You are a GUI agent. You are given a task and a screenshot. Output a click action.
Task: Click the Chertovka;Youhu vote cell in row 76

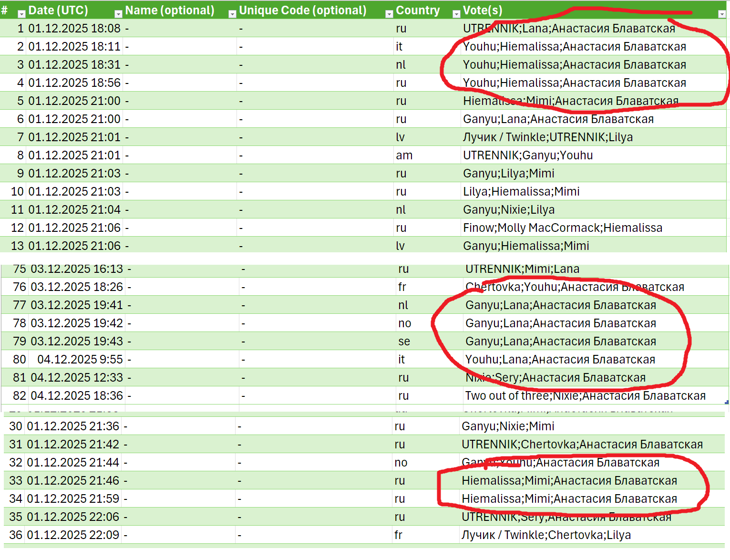tap(575, 287)
